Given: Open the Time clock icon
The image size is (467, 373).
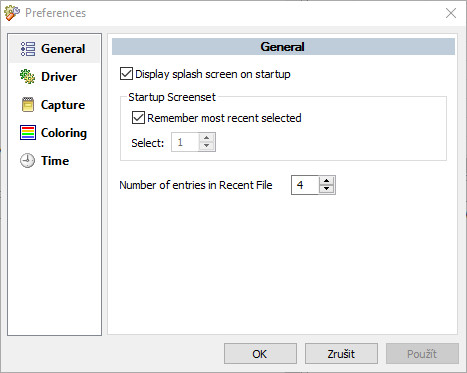Looking at the screenshot, I should point(27,161).
